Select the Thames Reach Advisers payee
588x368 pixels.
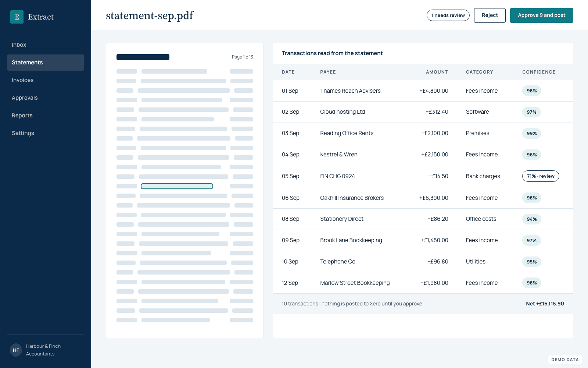coord(350,91)
